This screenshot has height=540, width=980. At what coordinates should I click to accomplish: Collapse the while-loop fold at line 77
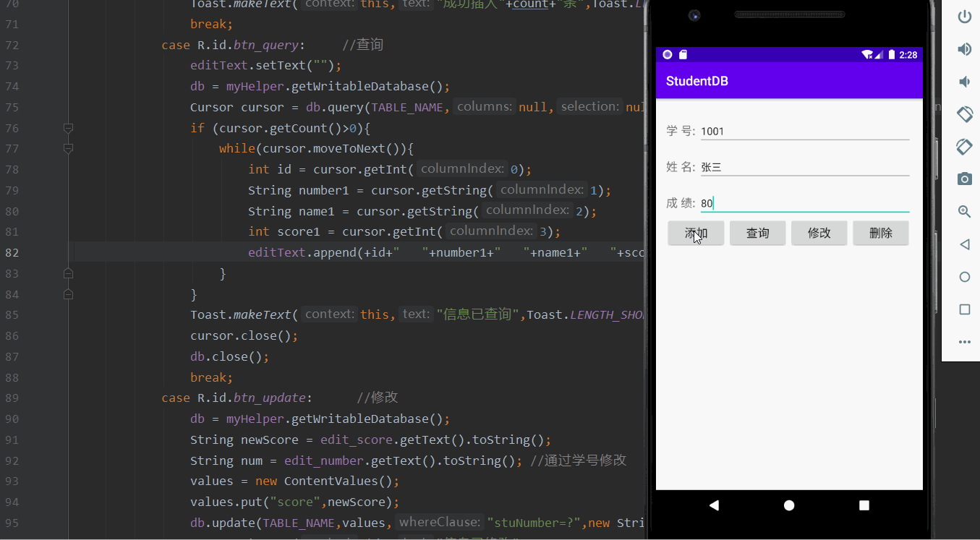(x=68, y=148)
